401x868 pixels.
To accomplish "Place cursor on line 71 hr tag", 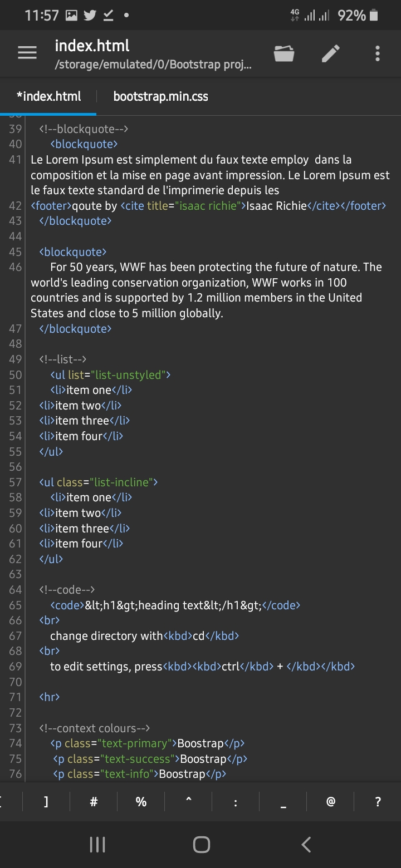I will (x=50, y=697).
